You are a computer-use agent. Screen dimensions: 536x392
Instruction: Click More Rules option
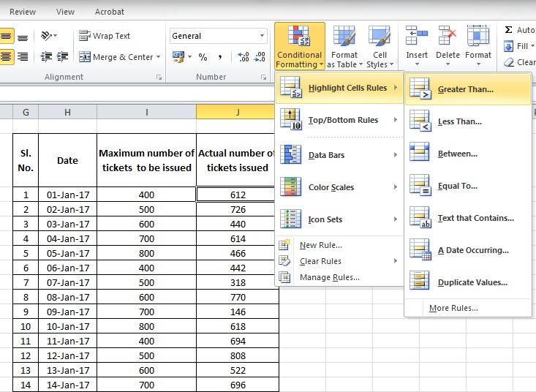(468, 308)
